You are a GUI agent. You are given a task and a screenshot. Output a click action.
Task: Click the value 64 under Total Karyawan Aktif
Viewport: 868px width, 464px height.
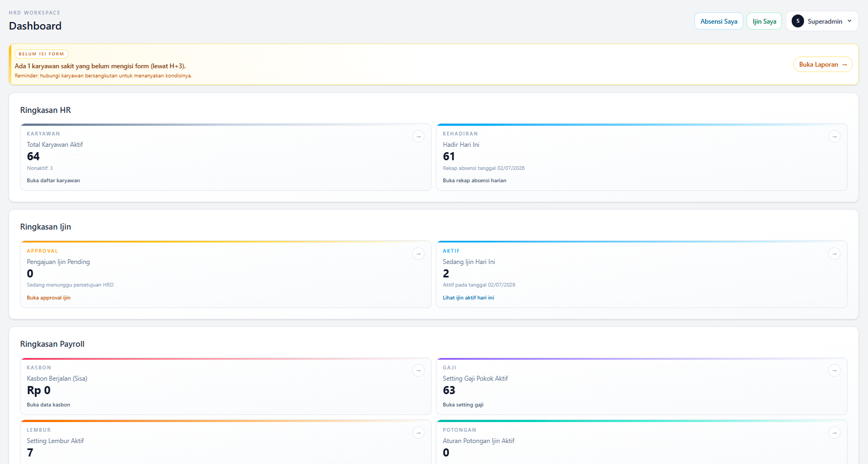click(33, 156)
